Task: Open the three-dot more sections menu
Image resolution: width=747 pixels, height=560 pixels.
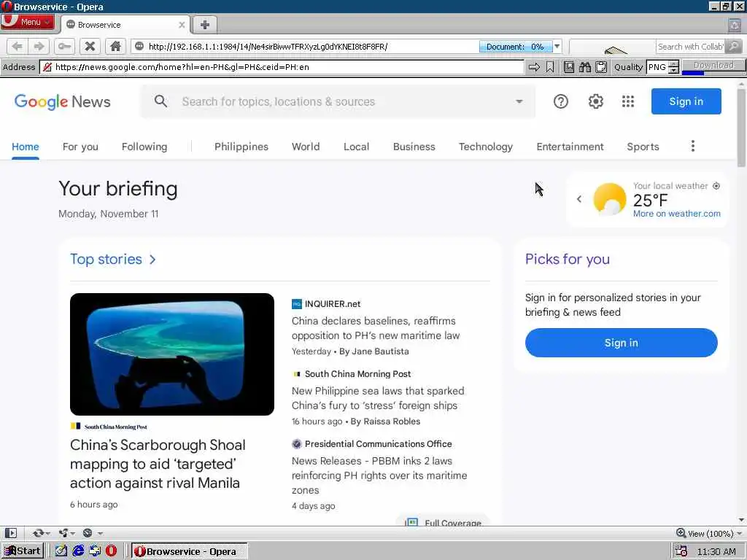Action: coord(693,146)
